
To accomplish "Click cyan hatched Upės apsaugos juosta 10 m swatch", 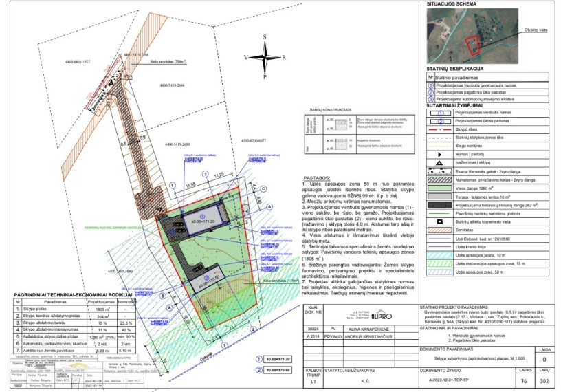I will click(439, 255).
